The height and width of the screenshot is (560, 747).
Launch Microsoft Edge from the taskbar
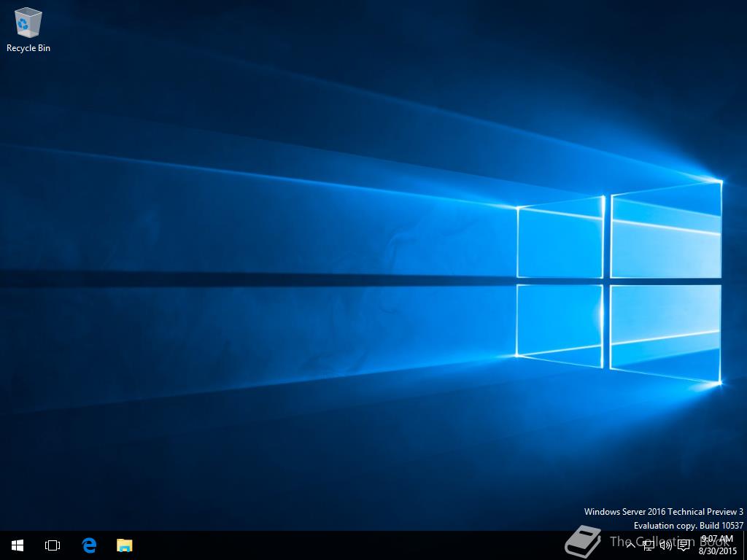pos(89,545)
